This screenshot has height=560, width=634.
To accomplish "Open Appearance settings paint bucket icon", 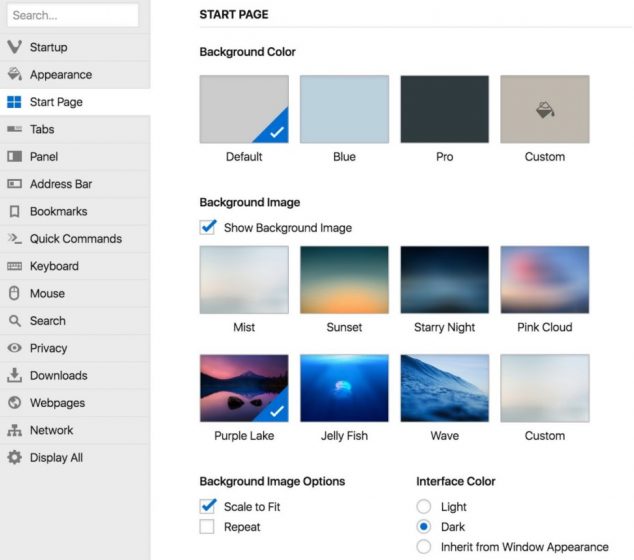I will click(x=14, y=74).
